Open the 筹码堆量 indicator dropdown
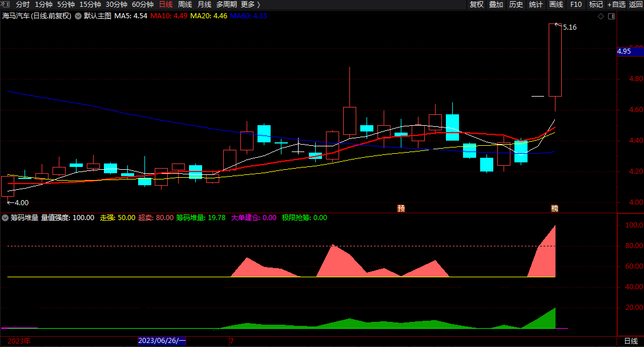Viewport: 644px width, 347px height. [x=5, y=217]
